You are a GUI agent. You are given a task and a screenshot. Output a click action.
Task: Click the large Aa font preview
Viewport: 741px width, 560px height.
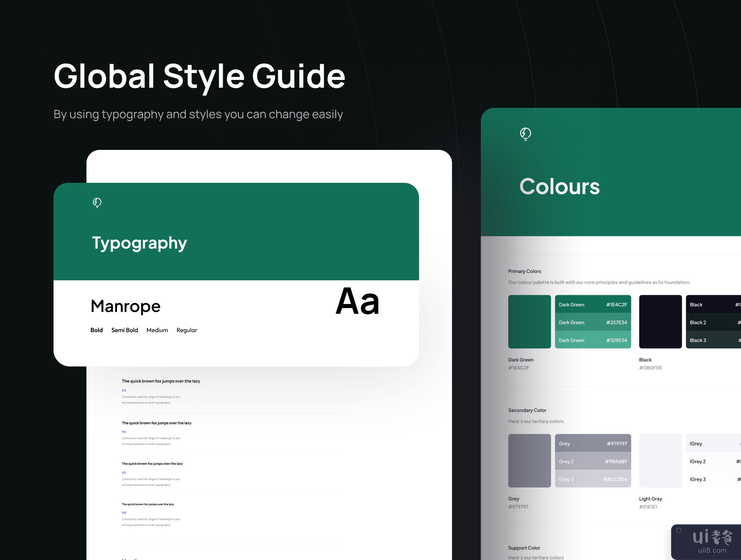tap(357, 302)
